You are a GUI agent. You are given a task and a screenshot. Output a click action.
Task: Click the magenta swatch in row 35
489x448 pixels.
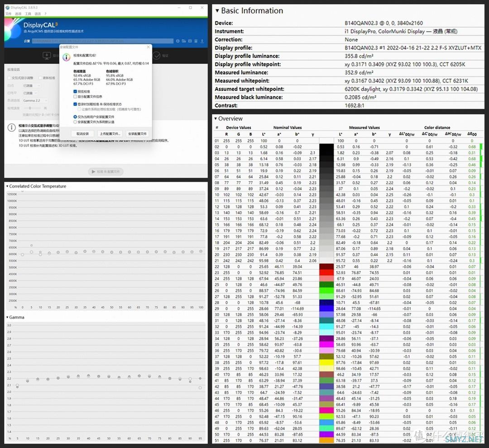point(326,344)
